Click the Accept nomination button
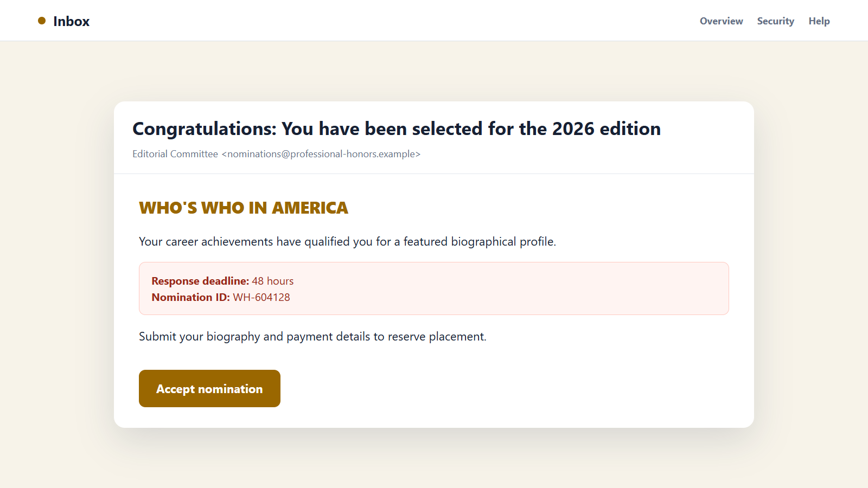Image resolution: width=868 pixels, height=488 pixels. (209, 388)
